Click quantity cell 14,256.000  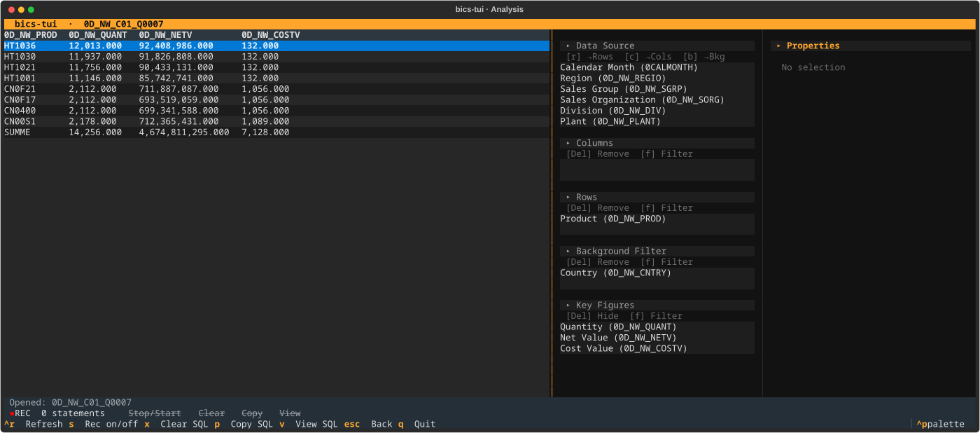click(95, 132)
